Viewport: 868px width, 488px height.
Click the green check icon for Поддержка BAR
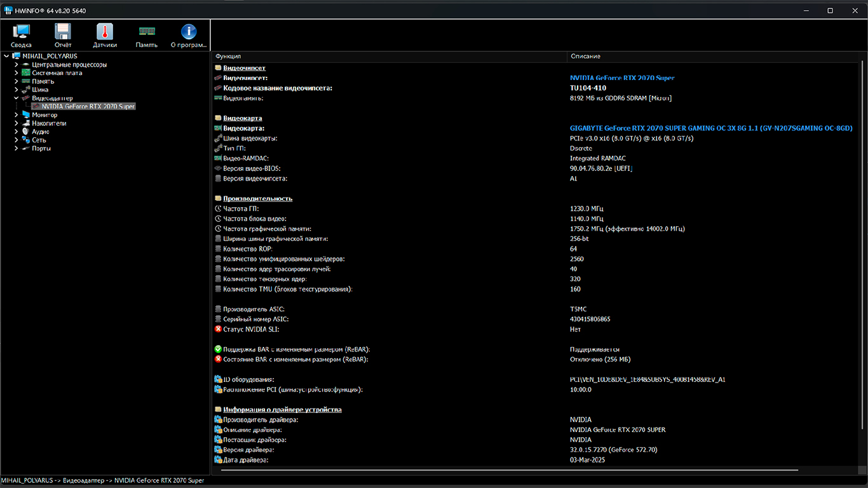tap(218, 349)
